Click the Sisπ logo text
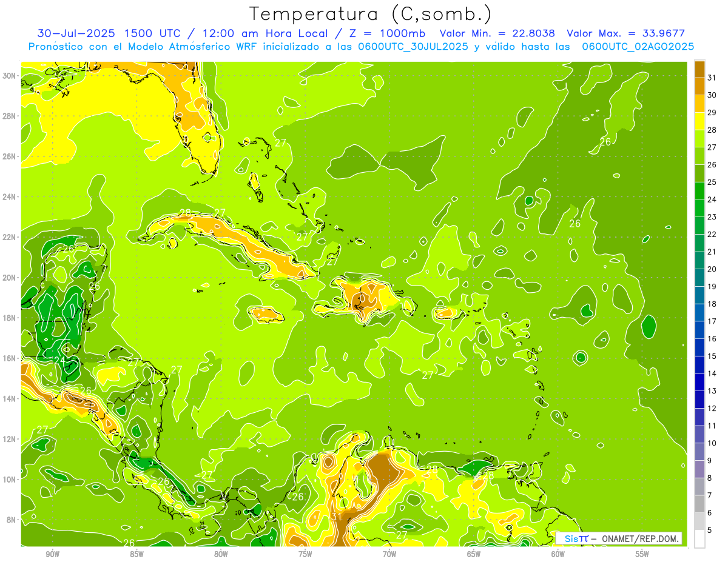 576,538
